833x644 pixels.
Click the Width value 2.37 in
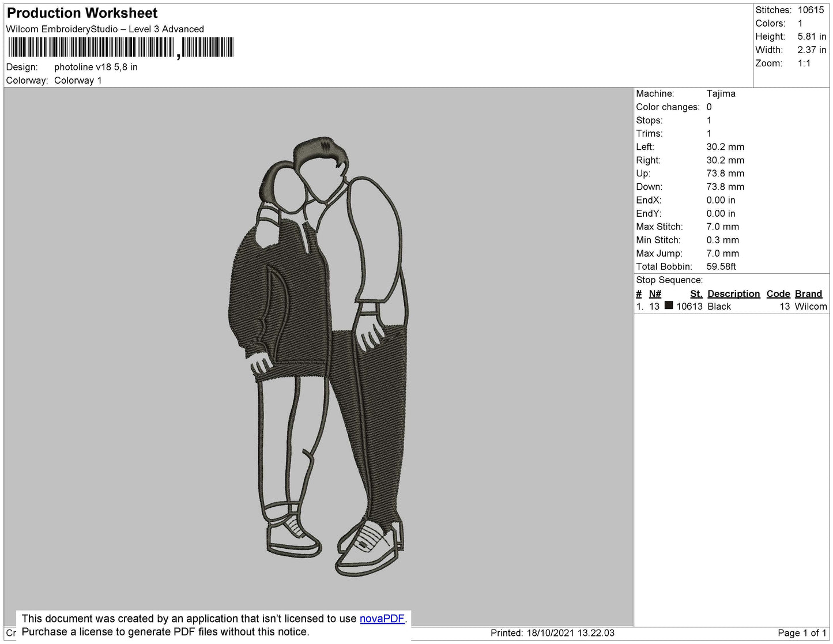812,50
